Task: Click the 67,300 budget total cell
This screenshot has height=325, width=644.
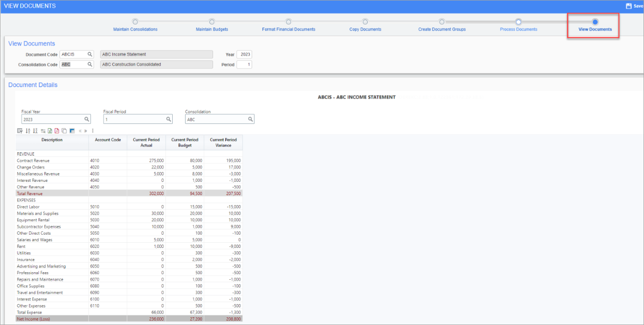Action: coord(185,313)
